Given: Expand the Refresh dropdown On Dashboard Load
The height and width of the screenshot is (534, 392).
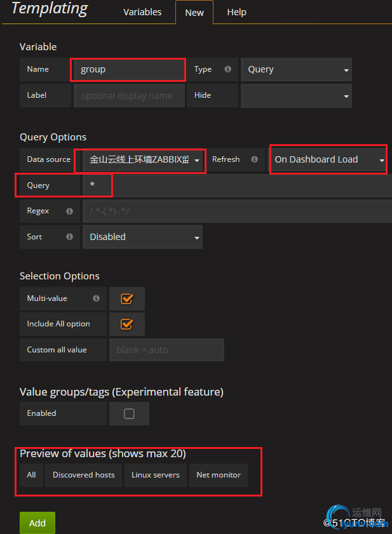Looking at the screenshot, I should [x=328, y=159].
